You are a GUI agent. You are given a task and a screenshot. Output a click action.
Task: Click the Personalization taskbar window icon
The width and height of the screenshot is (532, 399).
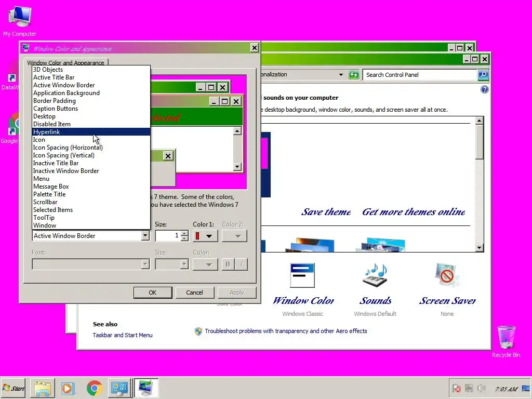146,388
